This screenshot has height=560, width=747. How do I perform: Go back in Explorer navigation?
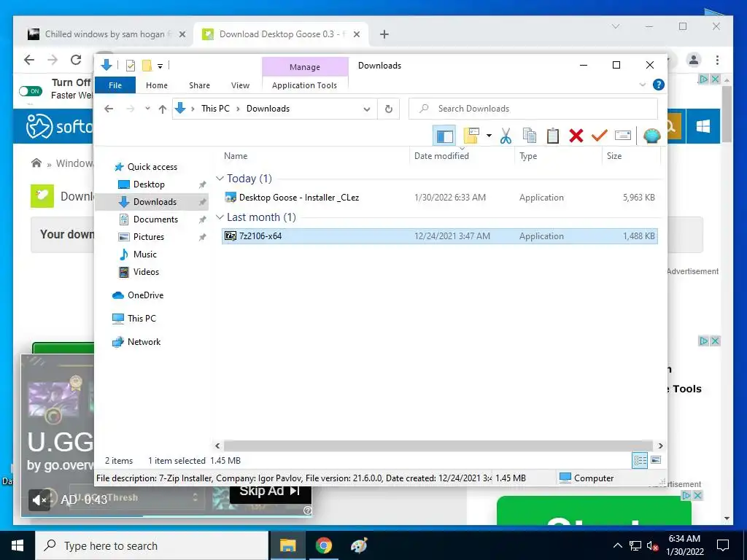tap(109, 109)
